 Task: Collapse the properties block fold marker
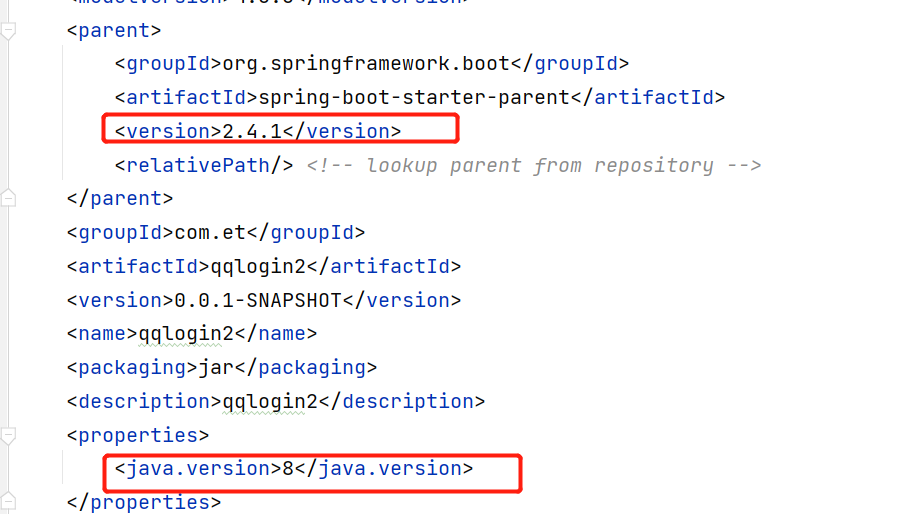click(x=8, y=436)
